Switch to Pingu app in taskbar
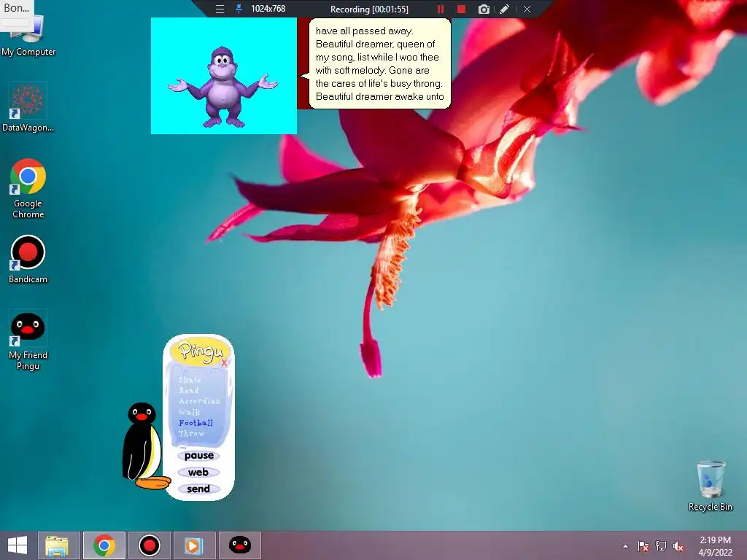 (239, 545)
